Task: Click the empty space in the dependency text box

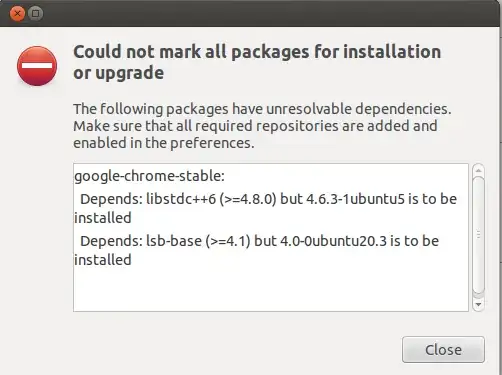Action: (x=271, y=289)
